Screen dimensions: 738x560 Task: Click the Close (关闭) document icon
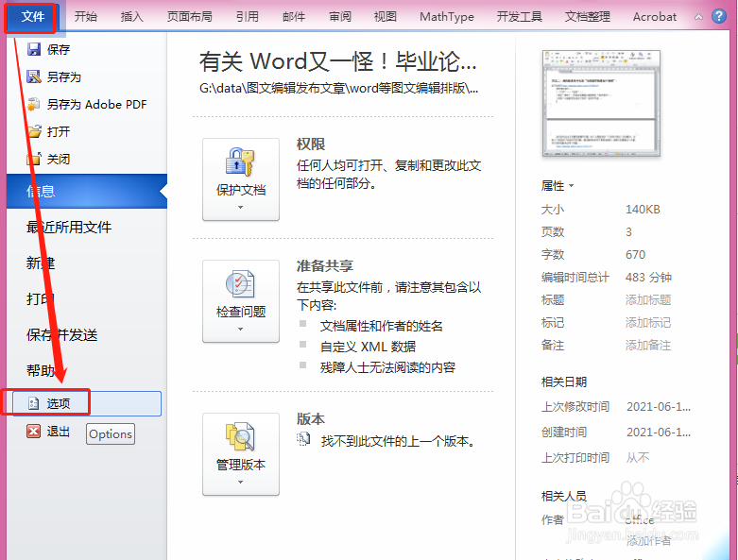point(33,159)
